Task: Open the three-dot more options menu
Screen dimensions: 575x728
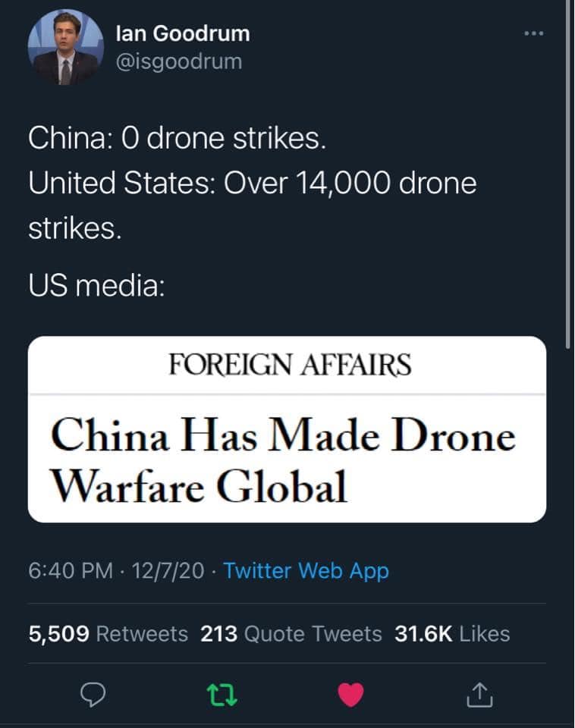Action: (x=536, y=35)
